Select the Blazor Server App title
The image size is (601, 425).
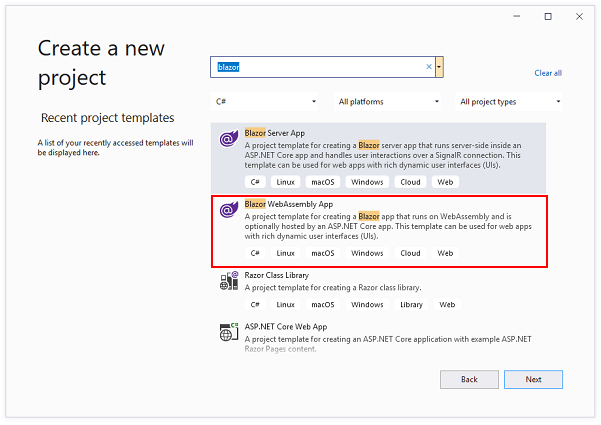[274, 133]
